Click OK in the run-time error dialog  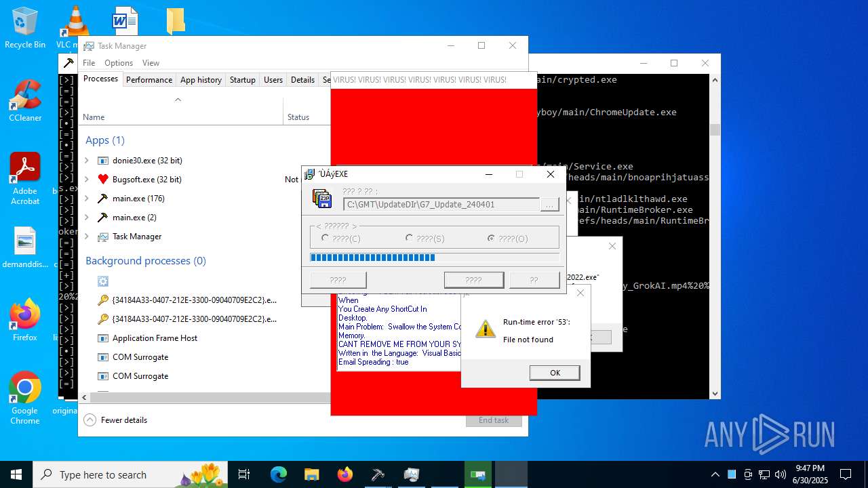(555, 373)
